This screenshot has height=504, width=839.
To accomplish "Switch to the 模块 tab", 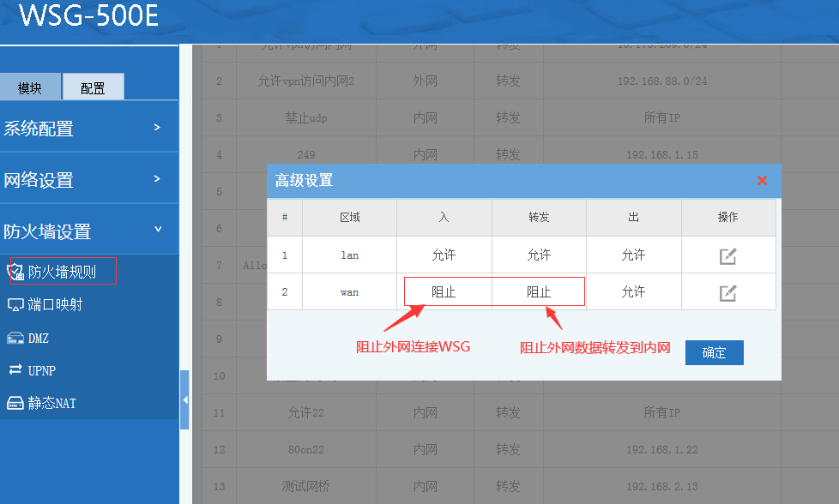I will tap(30, 87).
